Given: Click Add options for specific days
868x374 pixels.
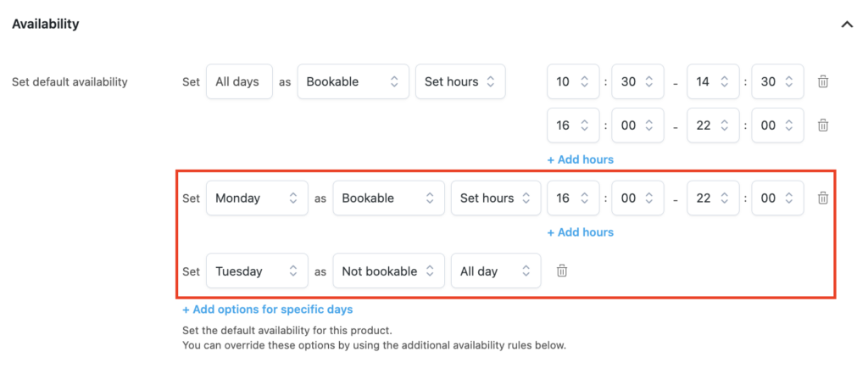Looking at the screenshot, I should click(x=267, y=310).
